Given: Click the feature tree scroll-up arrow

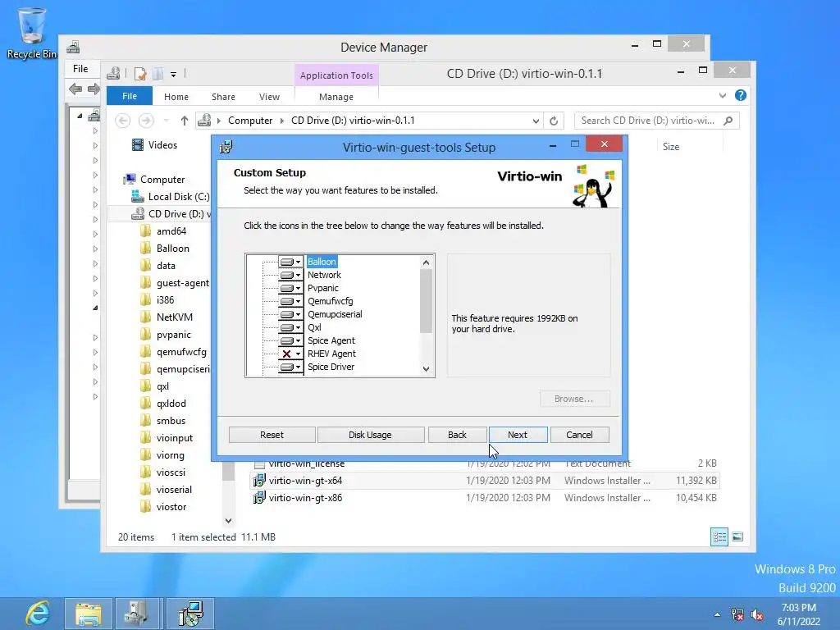Looking at the screenshot, I should point(426,262).
